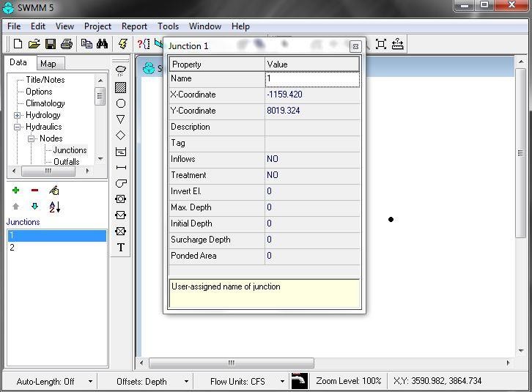
Task: Select the Text label tool
Action: (x=121, y=248)
